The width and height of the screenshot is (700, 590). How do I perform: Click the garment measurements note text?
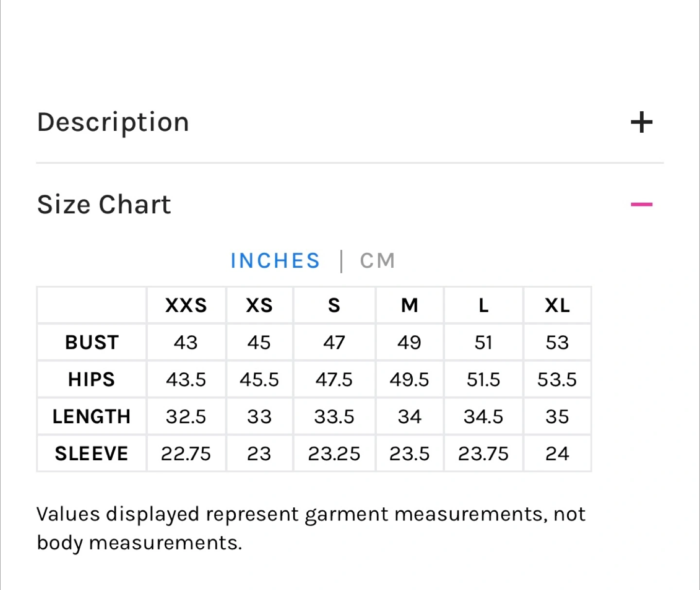pos(311,528)
